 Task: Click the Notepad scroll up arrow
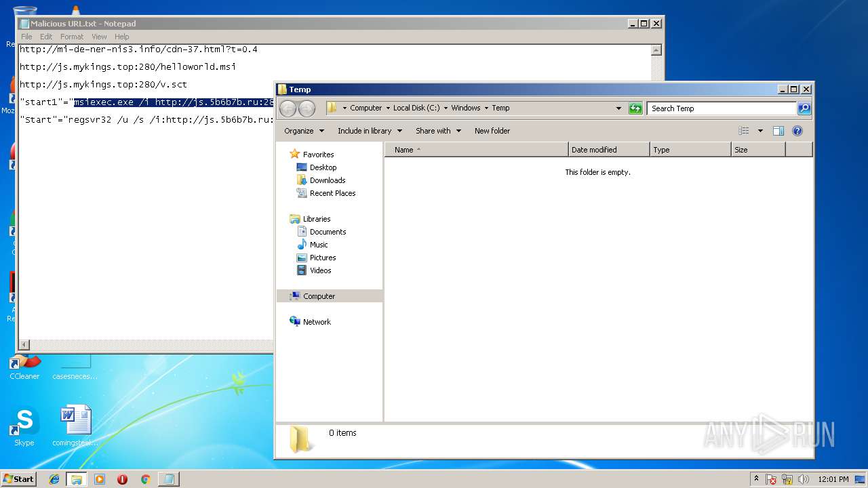pyautogui.click(x=656, y=50)
